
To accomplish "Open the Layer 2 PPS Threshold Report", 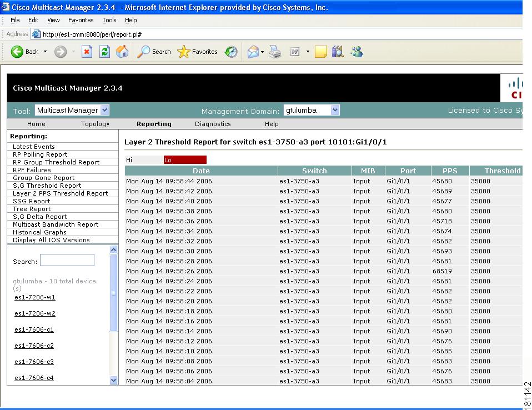I will click(x=60, y=193).
